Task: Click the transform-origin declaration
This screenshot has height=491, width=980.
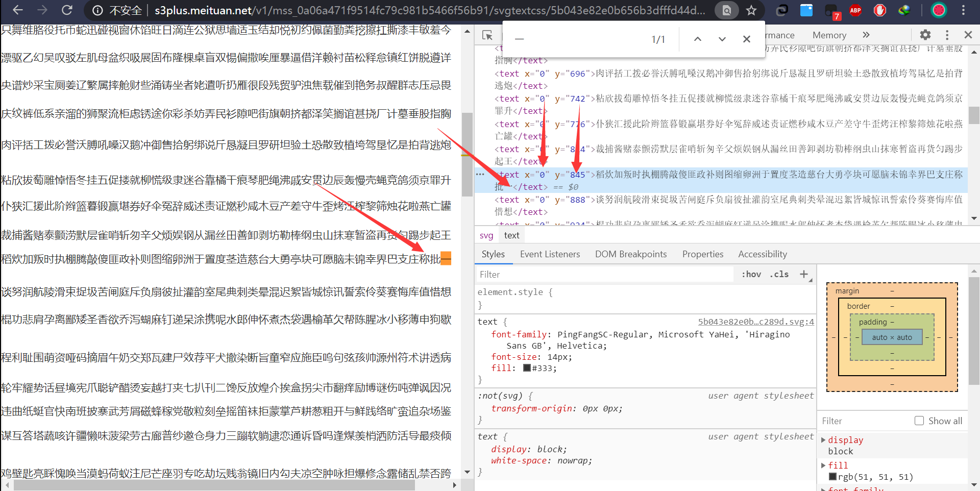Action: coord(557,408)
